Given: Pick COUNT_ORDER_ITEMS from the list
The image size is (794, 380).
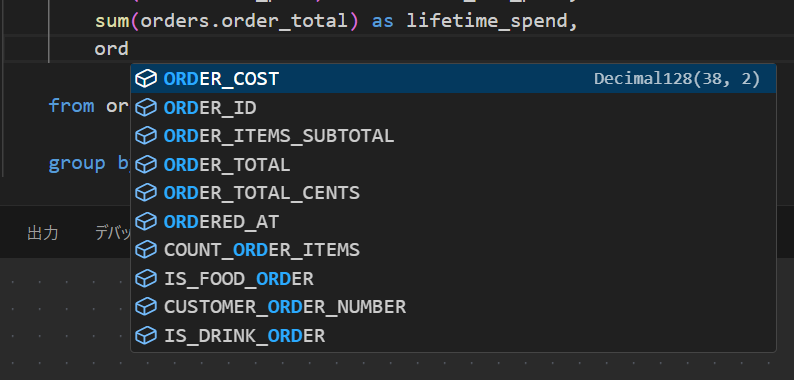Looking at the screenshot, I should 453,250.
